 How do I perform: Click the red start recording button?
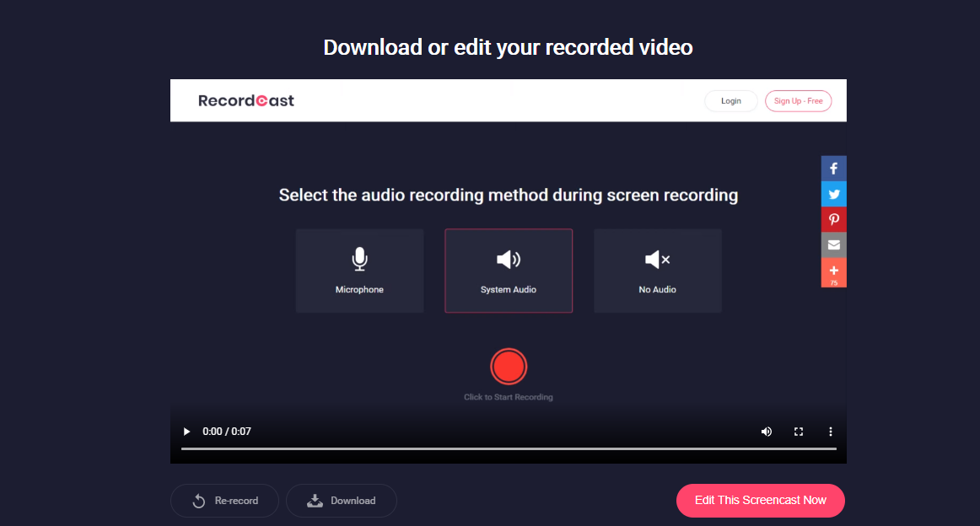[509, 367]
